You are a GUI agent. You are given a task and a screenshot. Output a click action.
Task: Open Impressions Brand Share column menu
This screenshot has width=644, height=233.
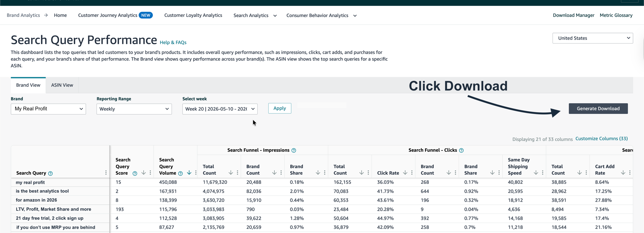coord(325,173)
